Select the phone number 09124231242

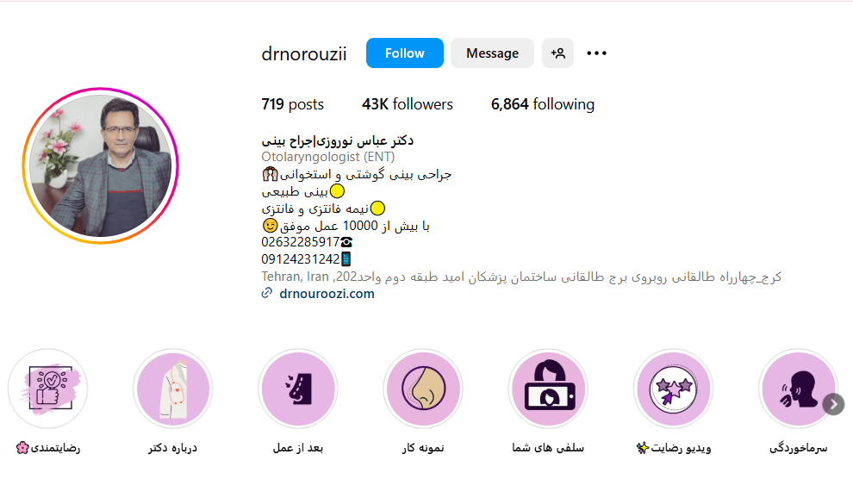pyautogui.click(x=301, y=259)
